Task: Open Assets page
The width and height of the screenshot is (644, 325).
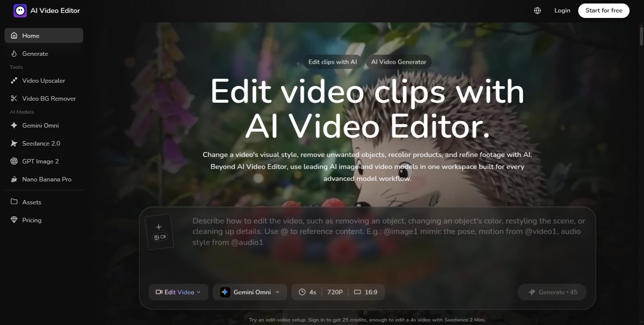Action: [44, 202]
